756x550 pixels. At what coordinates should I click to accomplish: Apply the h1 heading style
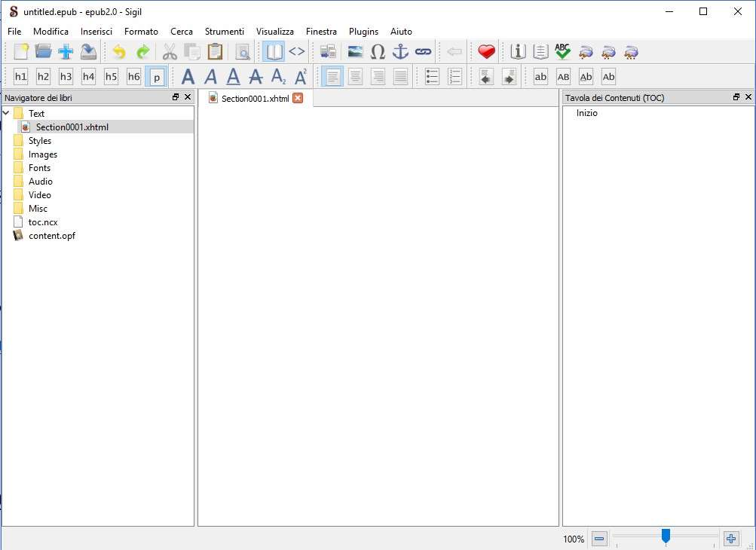point(21,77)
